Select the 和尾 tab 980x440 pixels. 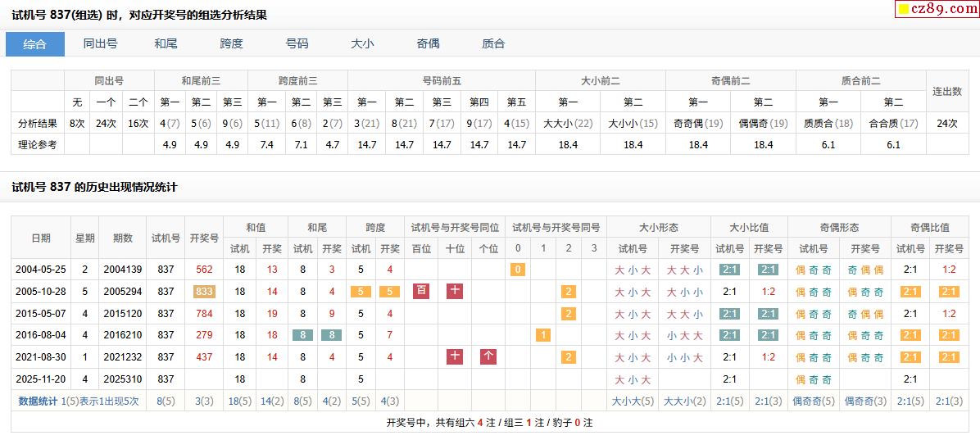[166, 44]
